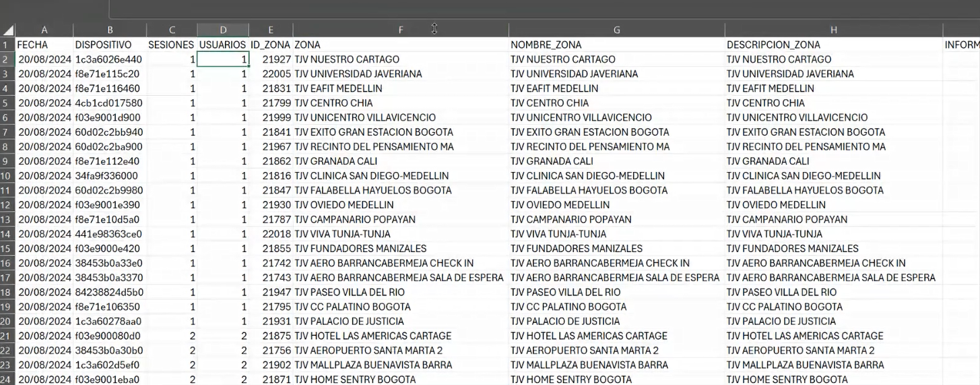Click the ID_ZONA header cell
This screenshot has height=385, width=980.
pyautogui.click(x=271, y=45)
